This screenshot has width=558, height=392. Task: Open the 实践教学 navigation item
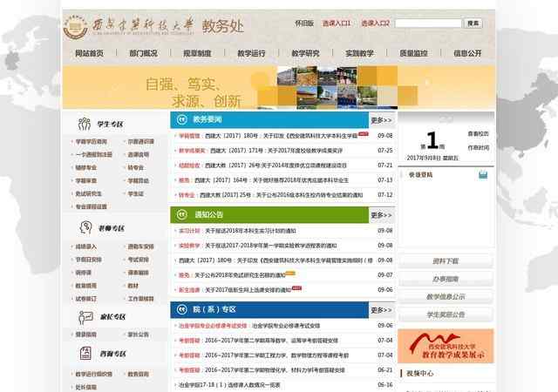(359, 53)
